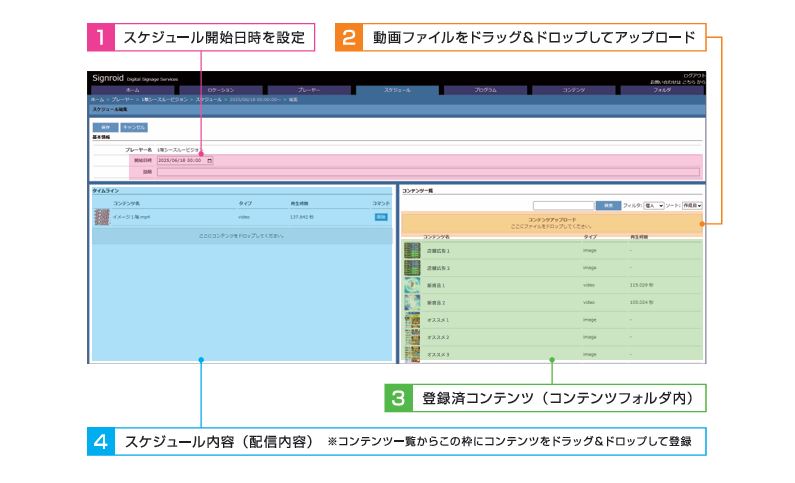
Task: Click the first 店舗広告1 image thumbnail
Action: [411, 250]
